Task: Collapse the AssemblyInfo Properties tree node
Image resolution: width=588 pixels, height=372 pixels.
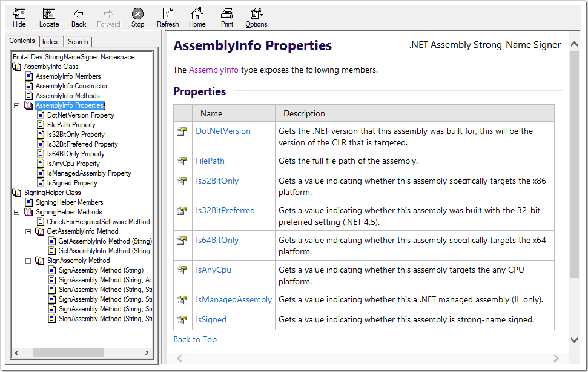Action: (x=16, y=106)
